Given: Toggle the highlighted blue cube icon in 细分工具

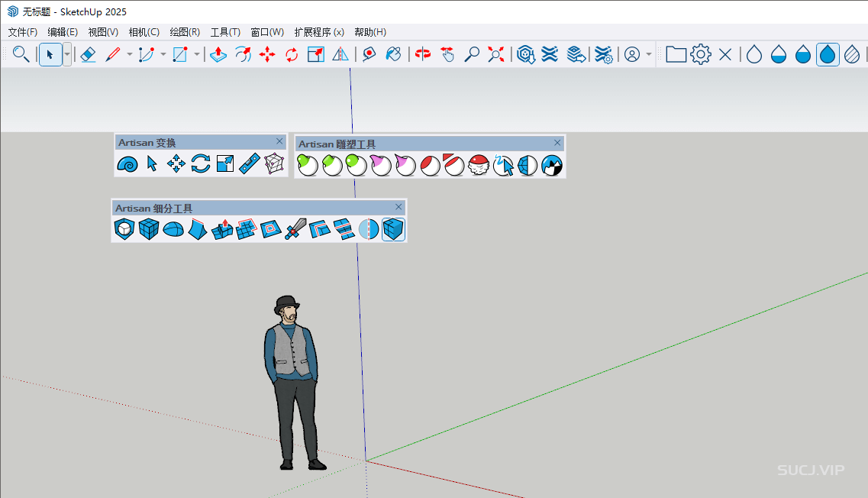Looking at the screenshot, I should pyautogui.click(x=394, y=229).
